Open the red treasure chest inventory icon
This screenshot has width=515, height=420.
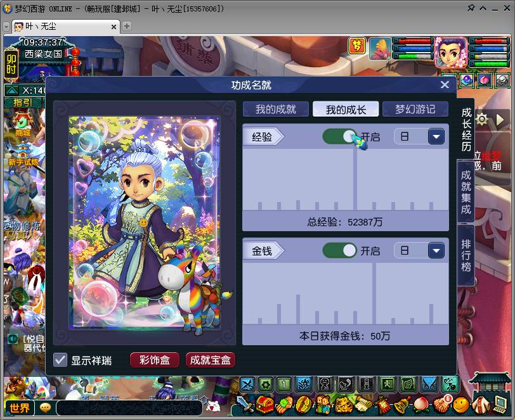click(x=264, y=405)
